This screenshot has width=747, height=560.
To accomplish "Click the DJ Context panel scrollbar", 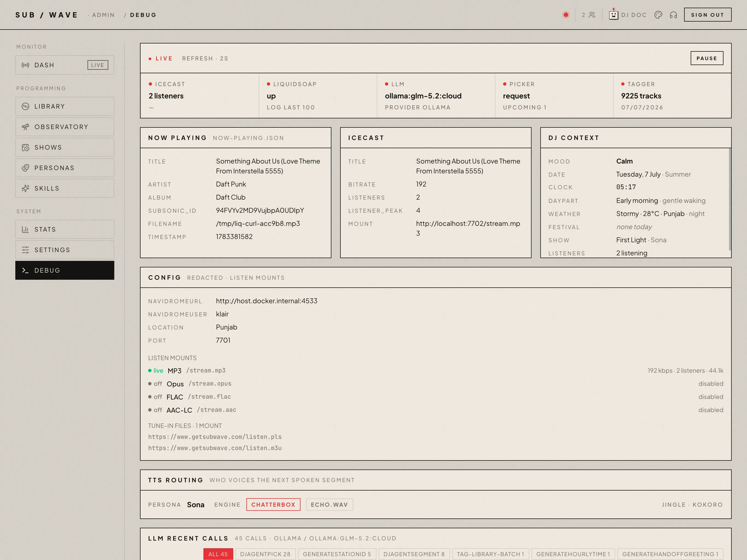I will pyautogui.click(x=730, y=199).
